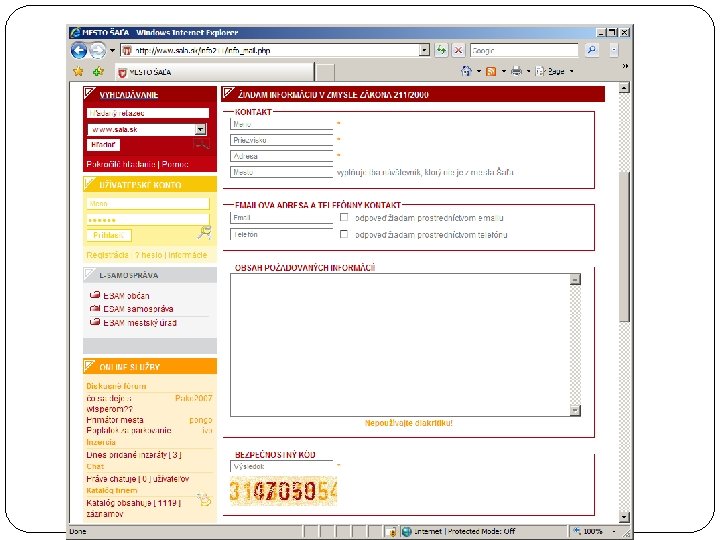720x540 pixels.
Task: Open ESAM mestský úrad link
Action: coord(140,323)
